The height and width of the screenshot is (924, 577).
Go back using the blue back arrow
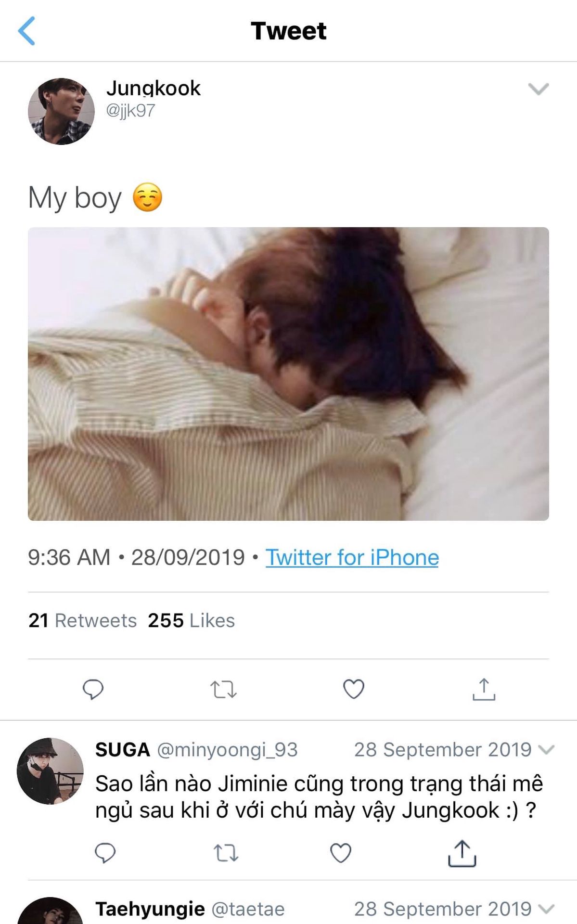(26, 31)
